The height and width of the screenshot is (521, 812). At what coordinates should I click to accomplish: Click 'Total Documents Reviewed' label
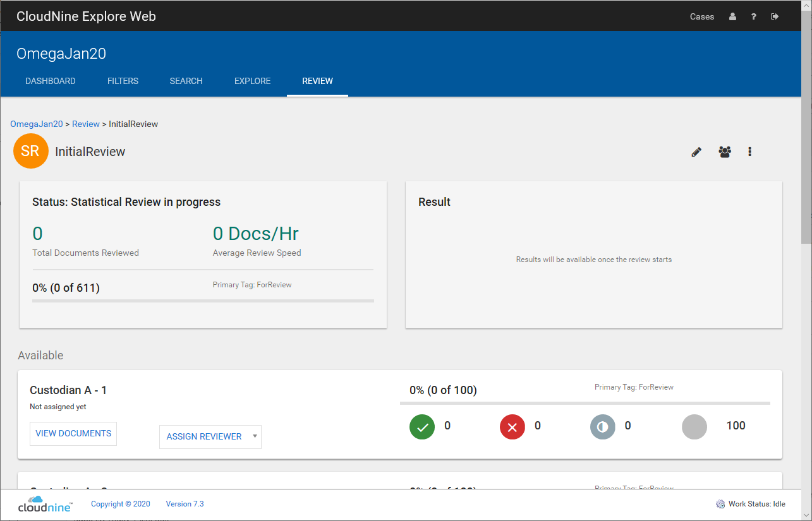coord(85,253)
